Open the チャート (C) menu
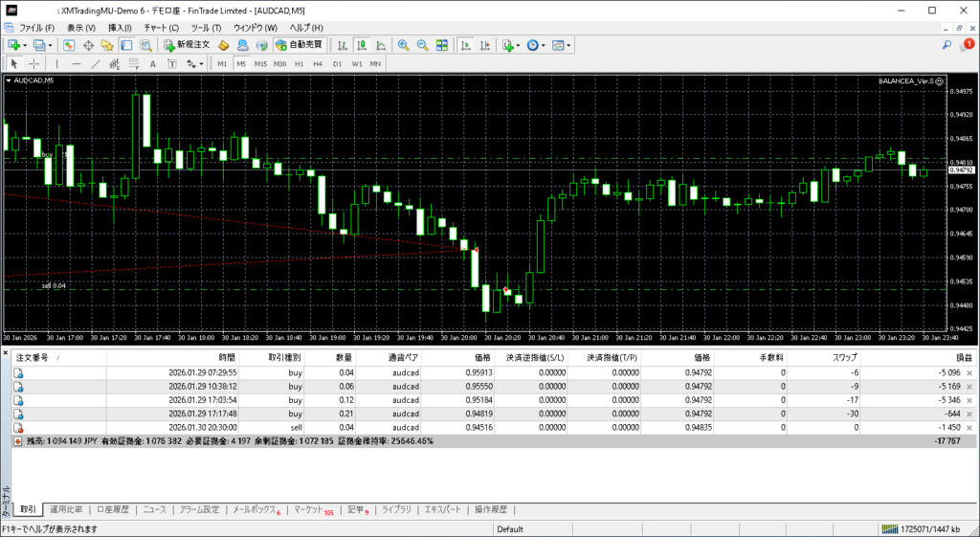Viewport: 980px width, 537px height. (161, 28)
